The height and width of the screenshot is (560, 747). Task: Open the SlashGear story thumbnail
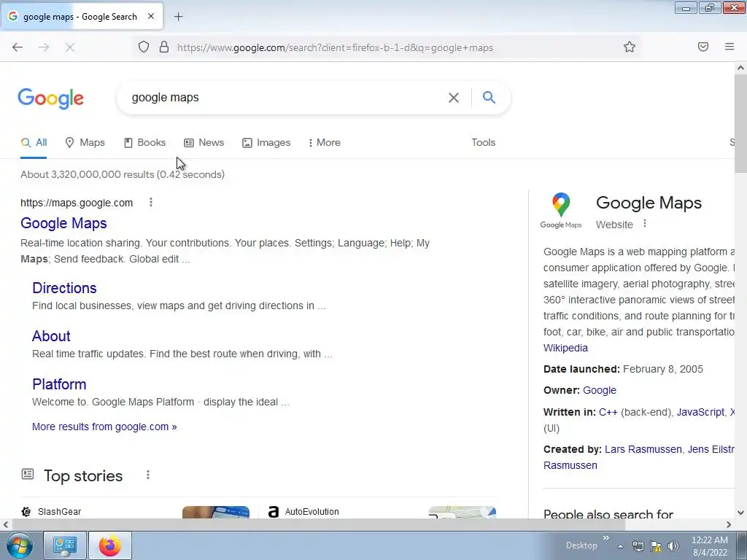click(x=216, y=512)
